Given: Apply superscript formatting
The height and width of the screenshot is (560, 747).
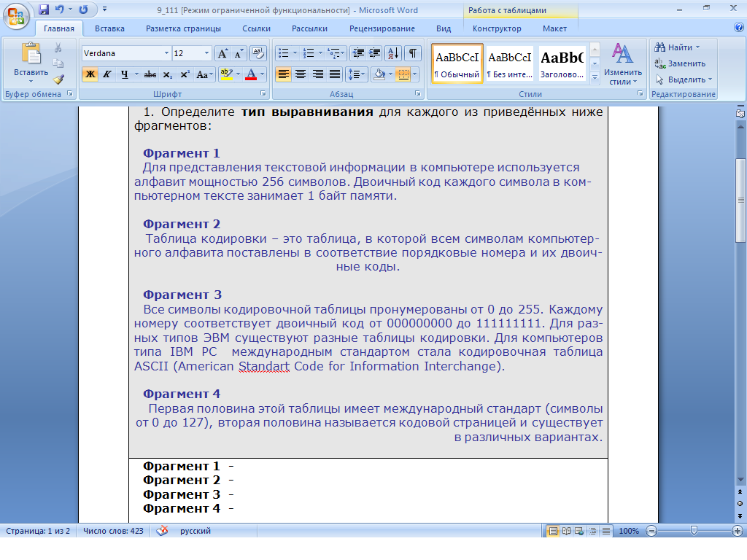Looking at the screenshot, I should (x=185, y=74).
